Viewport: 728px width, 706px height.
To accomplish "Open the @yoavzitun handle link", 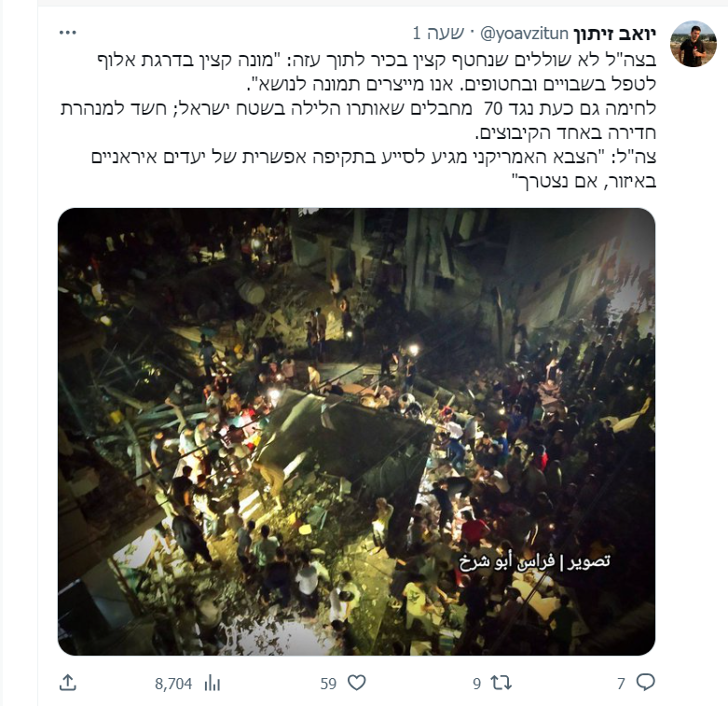I will click(523, 34).
